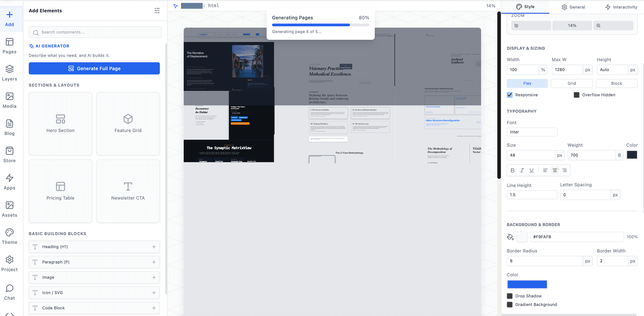The width and height of the screenshot is (644, 316).
Task: Switch to the Interactivity tab
Action: (x=621, y=7)
